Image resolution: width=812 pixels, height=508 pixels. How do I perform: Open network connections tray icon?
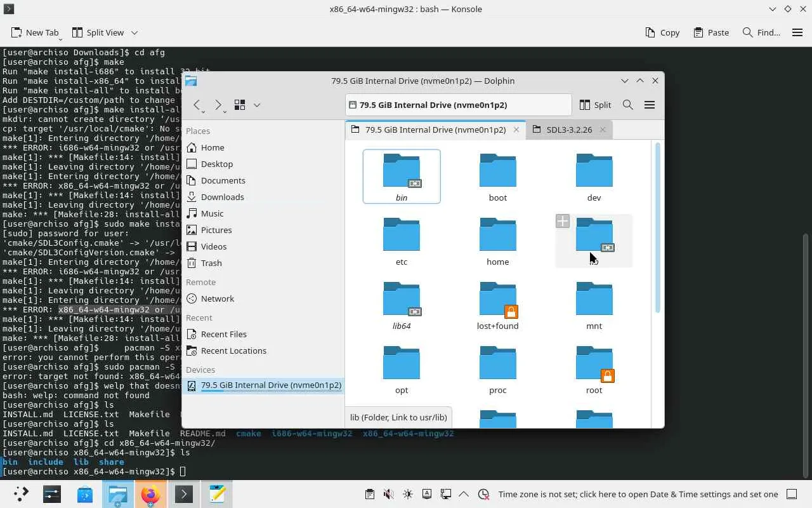(x=446, y=494)
